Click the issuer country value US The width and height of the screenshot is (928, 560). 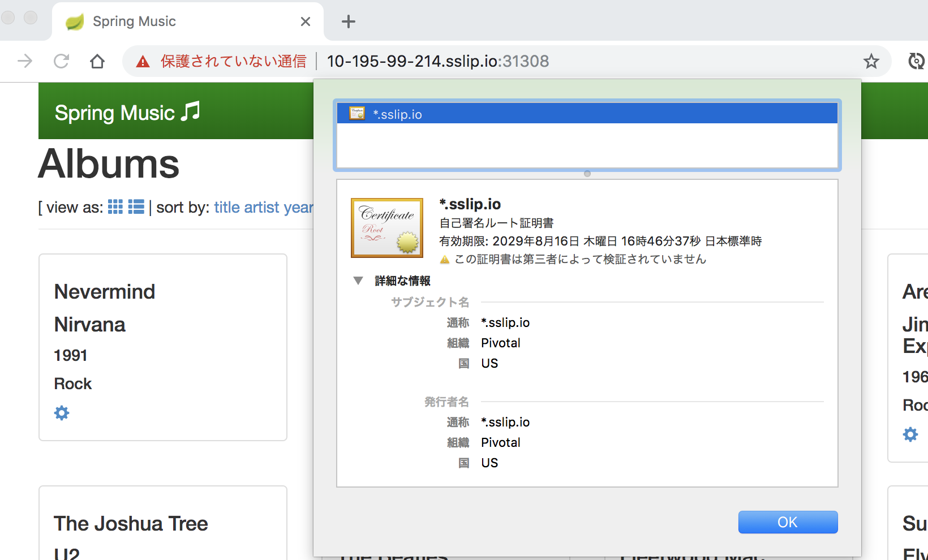pyautogui.click(x=489, y=463)
